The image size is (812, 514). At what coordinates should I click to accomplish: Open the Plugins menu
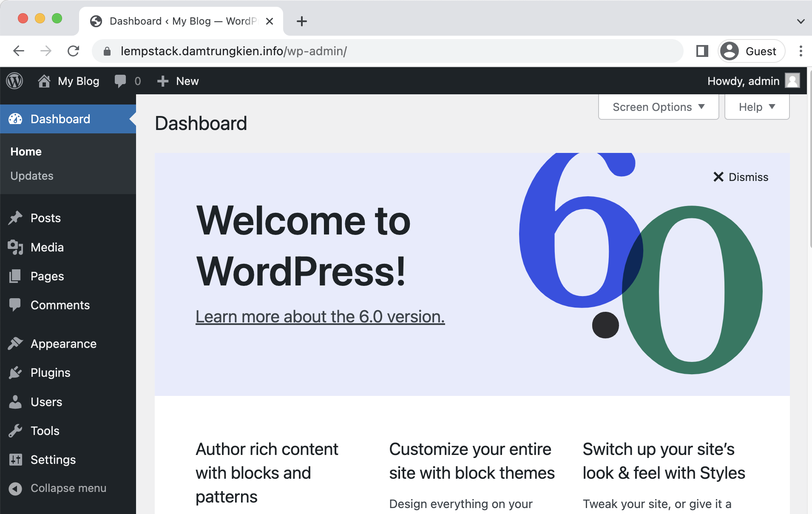[x=68, y=373]
